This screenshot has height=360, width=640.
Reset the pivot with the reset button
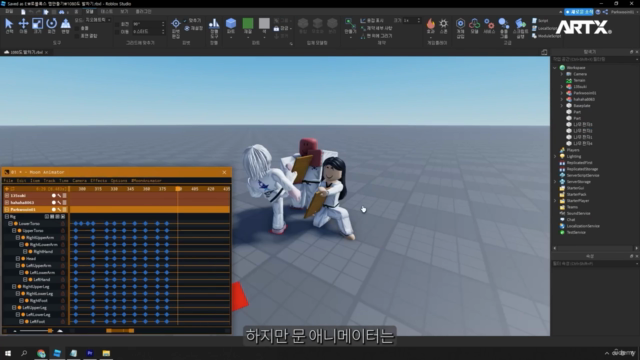tap(193, 29)
